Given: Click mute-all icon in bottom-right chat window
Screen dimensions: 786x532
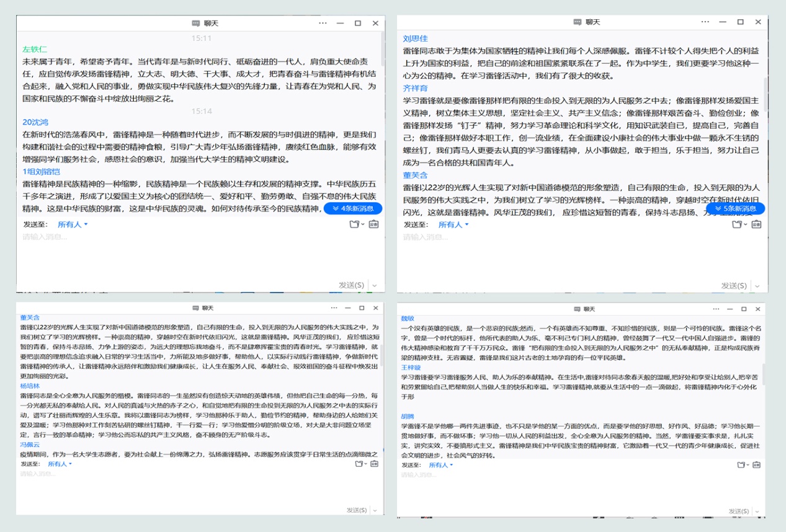Looking at the screenshot, I should 755,465.
